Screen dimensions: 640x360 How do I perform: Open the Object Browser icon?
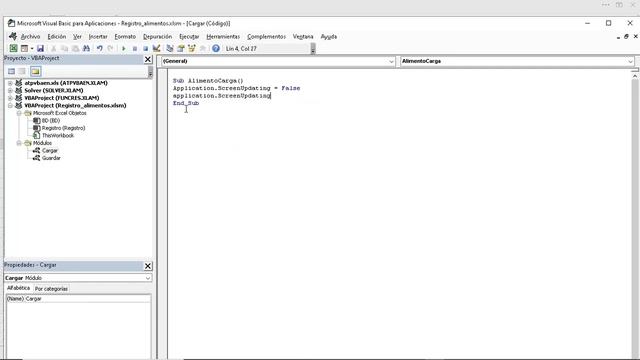(x=191, y=49)
